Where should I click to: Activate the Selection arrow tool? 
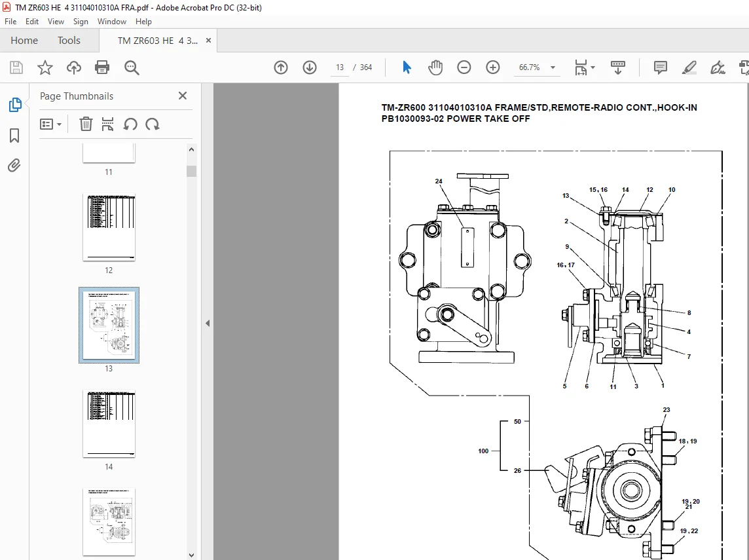pyautogui.click(x=407, y=67)
